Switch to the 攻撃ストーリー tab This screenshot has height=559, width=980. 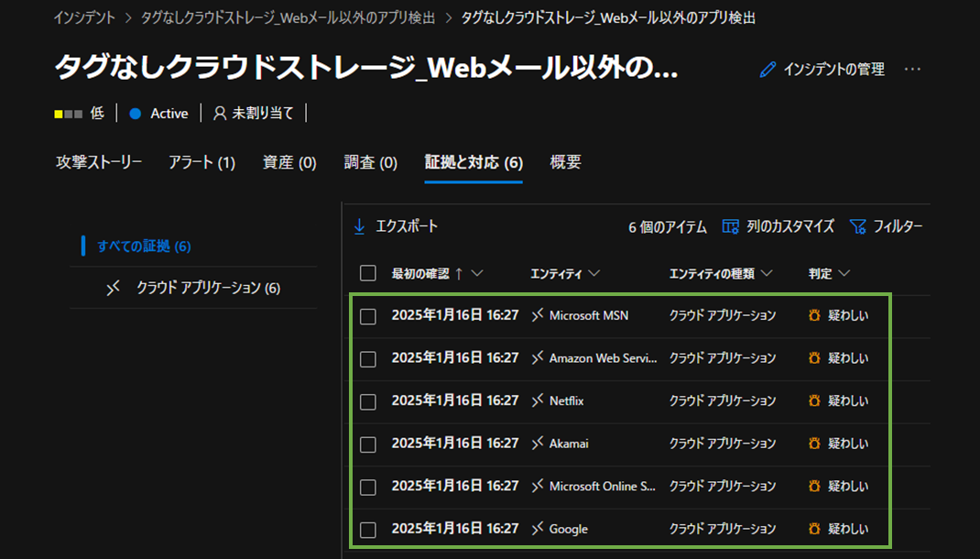coord(100,162)
